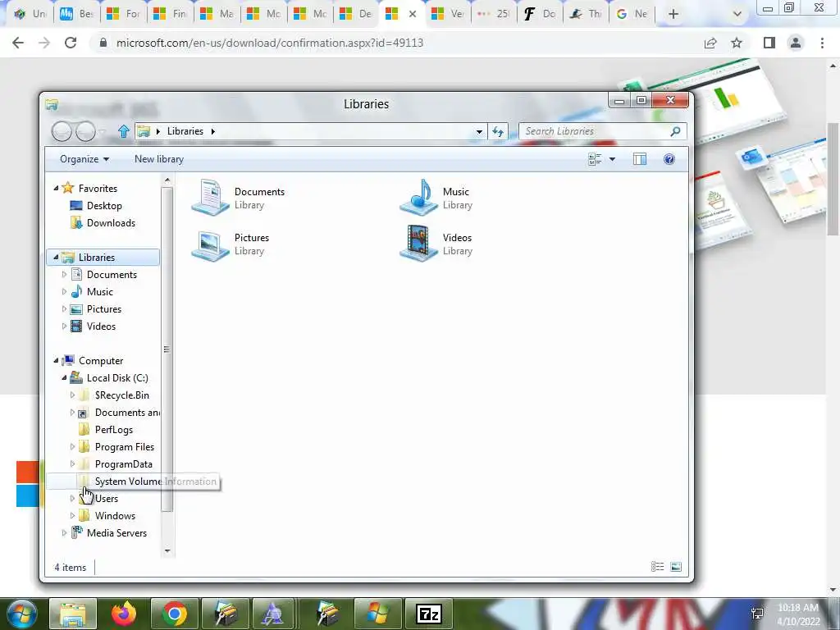Click the Search Libraries input field

(x=595, y=131)
